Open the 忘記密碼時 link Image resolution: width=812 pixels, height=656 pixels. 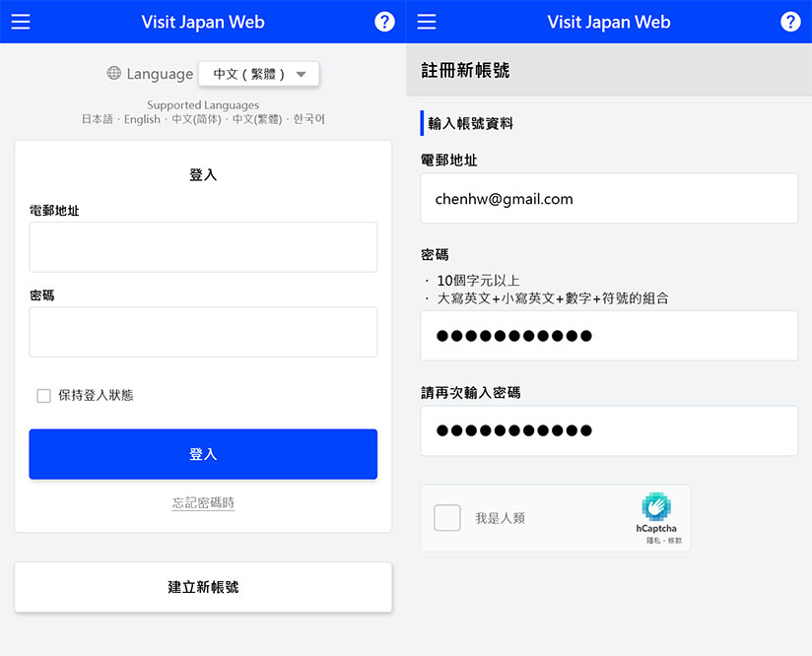203,502
